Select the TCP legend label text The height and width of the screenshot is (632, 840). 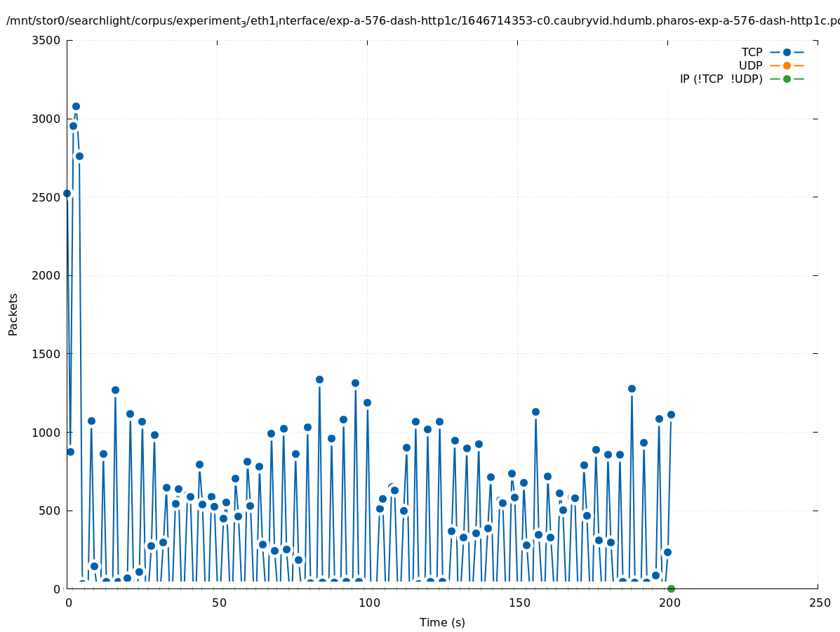[752, 52]
